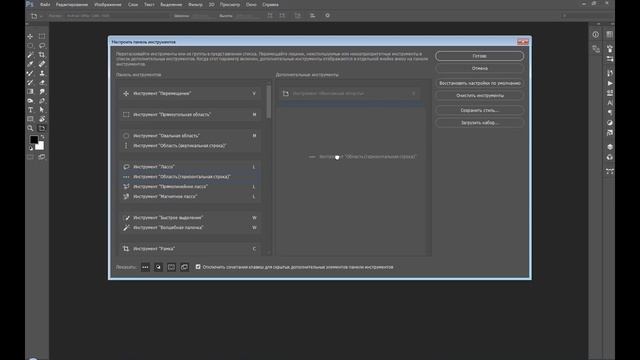Toggle the ellipsis button in the Show row
Screen dimensions: 640x360
click(145, 267)
